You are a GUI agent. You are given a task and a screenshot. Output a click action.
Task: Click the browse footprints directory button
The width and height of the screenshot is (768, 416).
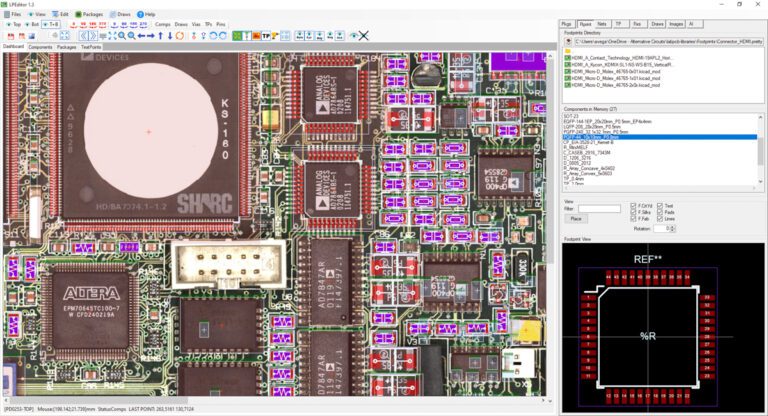[x=568, y=41]
